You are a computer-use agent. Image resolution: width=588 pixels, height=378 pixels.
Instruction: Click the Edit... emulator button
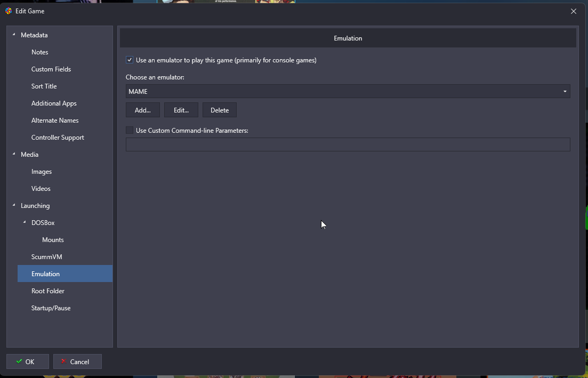pyautogui.click(x=181, y=110)
